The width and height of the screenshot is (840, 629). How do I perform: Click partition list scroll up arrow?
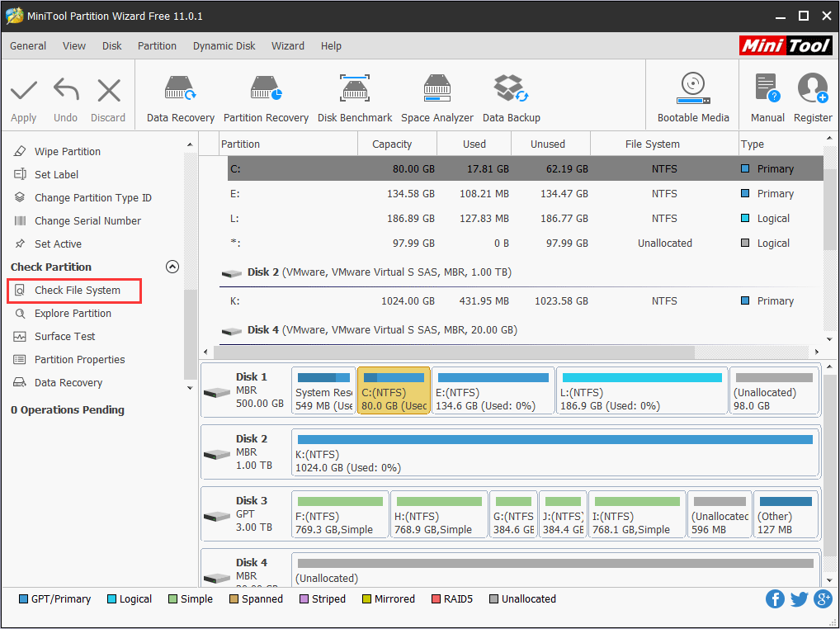tap(829, 139)
